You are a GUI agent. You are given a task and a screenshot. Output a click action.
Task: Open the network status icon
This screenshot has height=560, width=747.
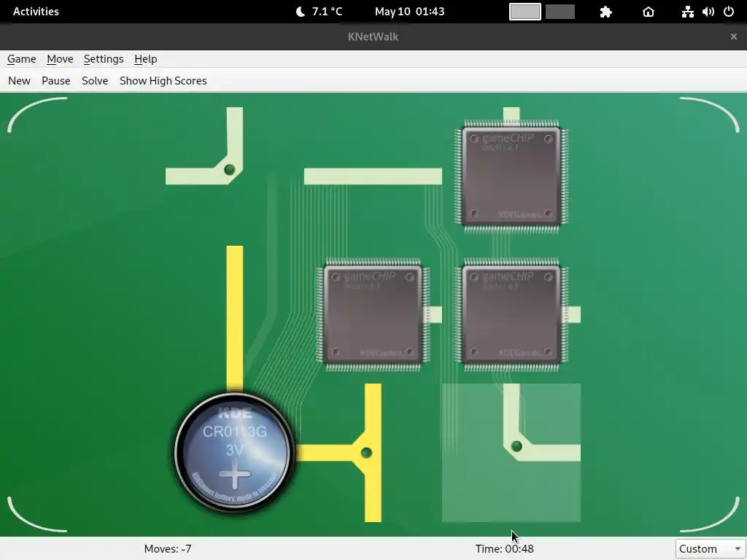[687, 12]
